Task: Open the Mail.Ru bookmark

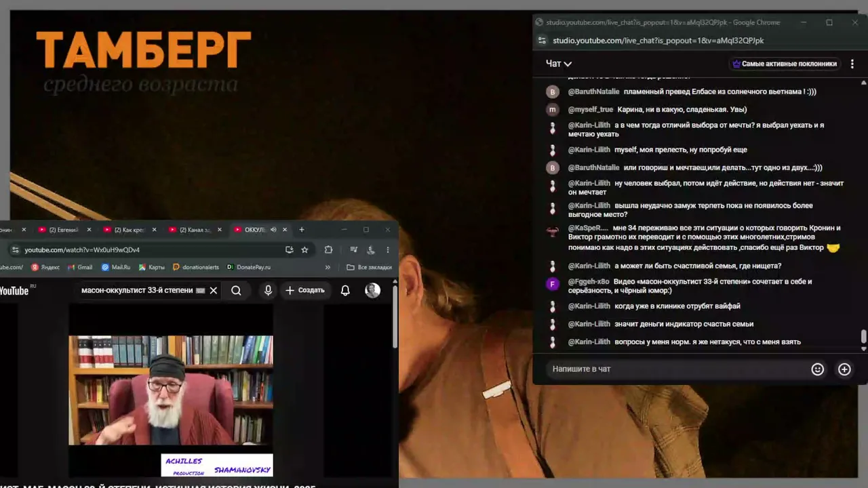Action: coord(115,267)
